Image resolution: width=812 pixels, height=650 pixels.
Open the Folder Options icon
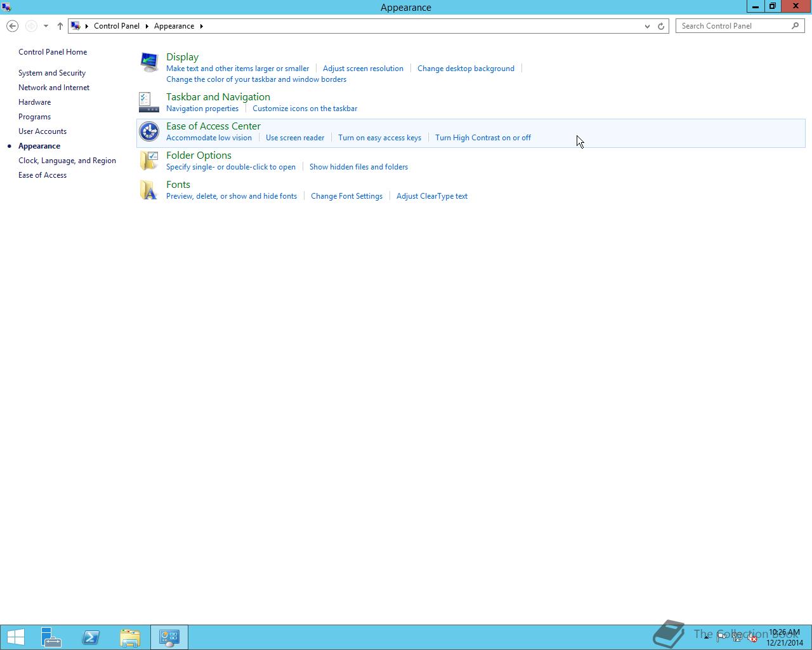click(149, 161)
